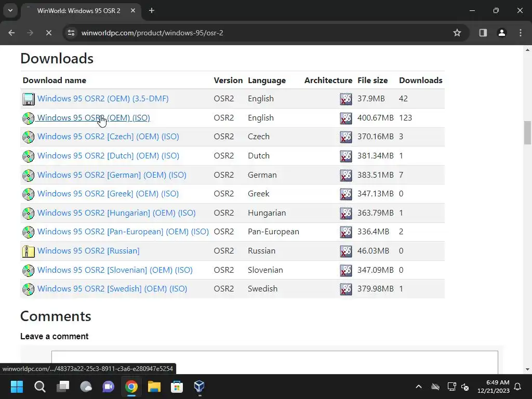Click the CD icon beside Windows 95 OSR2 (OEM) (ISO)
532x399 pixels.
coord(29,118)
